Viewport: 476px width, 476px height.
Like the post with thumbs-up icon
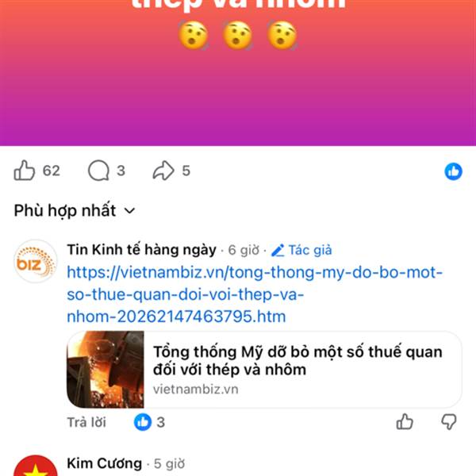tap(25, 171)
